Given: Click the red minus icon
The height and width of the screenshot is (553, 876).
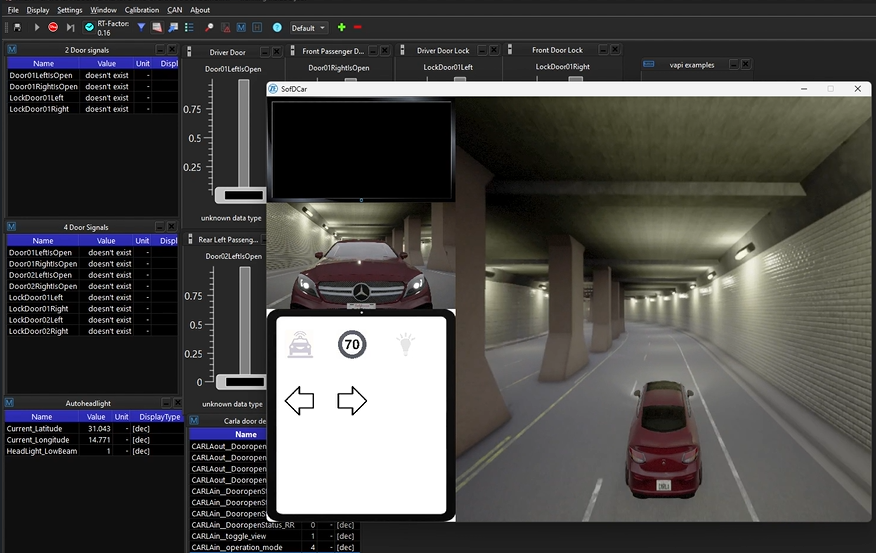Looking at the screenshot, I should [358, 27].
